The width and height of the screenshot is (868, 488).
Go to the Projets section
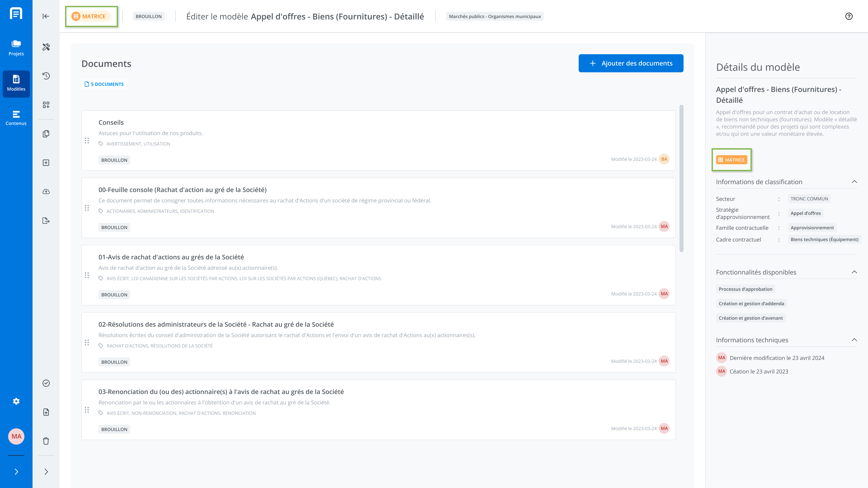[16, 48]
